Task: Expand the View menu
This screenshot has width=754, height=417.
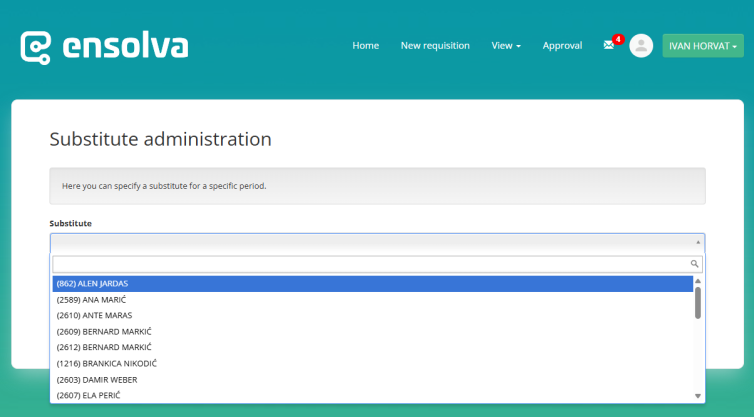Action: click(506, 46)
